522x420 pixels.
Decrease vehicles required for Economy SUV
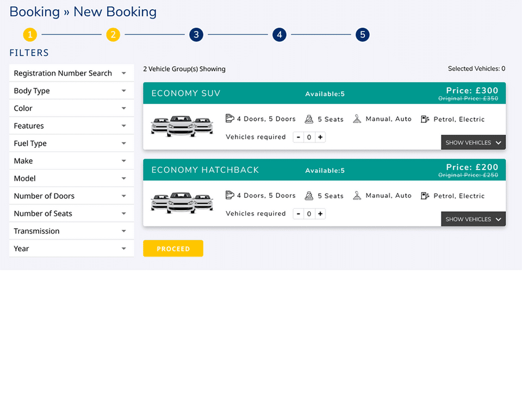(x=299, y=137)
